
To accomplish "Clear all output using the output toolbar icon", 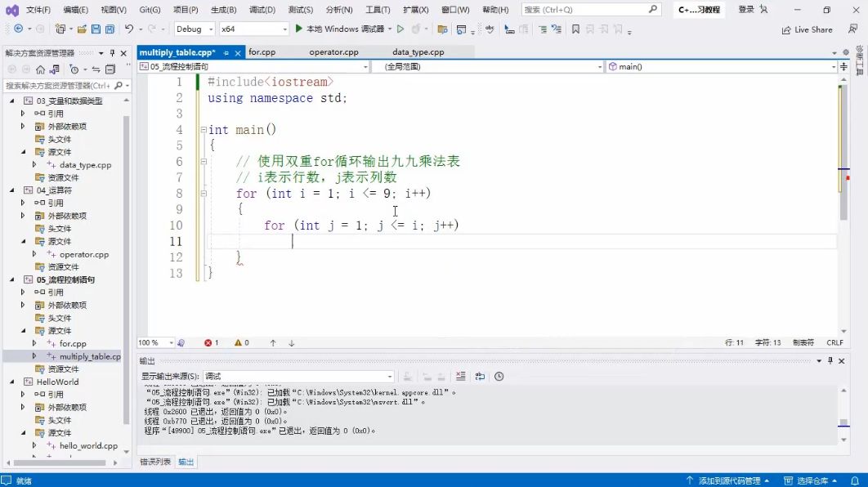I will [461, 377].
